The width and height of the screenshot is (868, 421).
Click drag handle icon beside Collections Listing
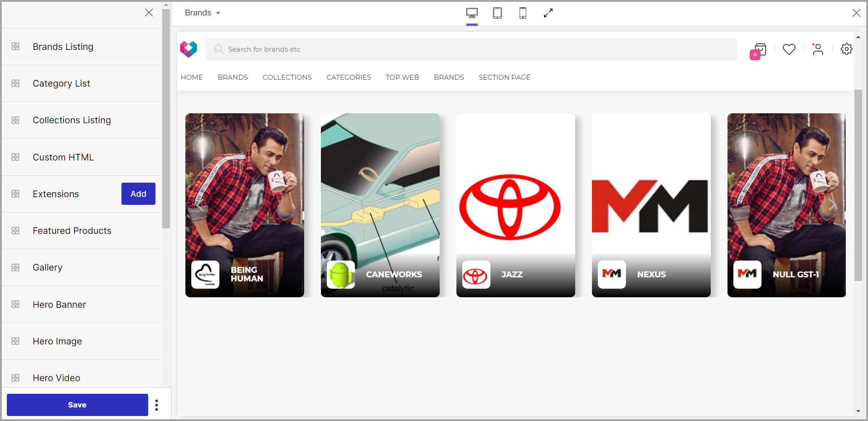tap(15, 120)
